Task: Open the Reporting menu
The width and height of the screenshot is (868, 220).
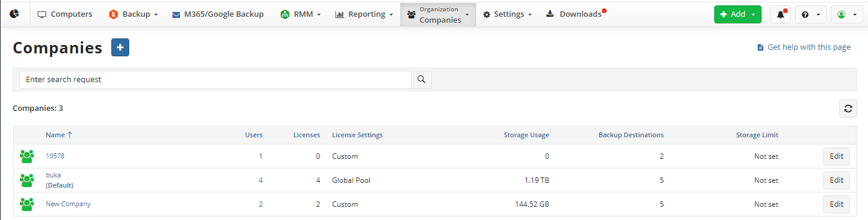Action: click(x=363, y=14)
